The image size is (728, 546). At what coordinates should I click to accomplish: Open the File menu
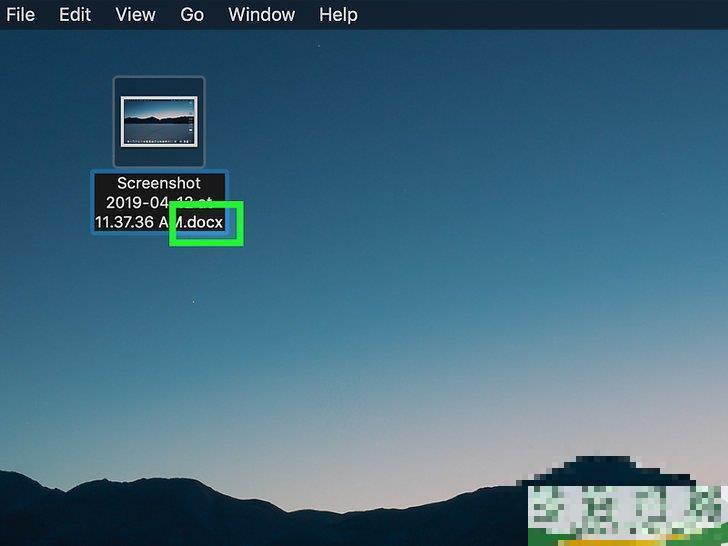click(20, 14)
